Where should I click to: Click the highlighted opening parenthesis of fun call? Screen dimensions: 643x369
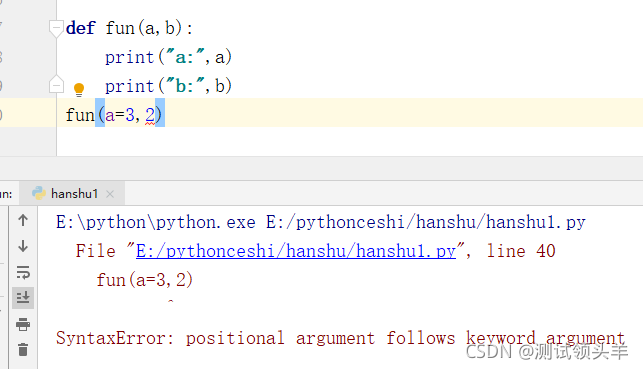(100, 113)
